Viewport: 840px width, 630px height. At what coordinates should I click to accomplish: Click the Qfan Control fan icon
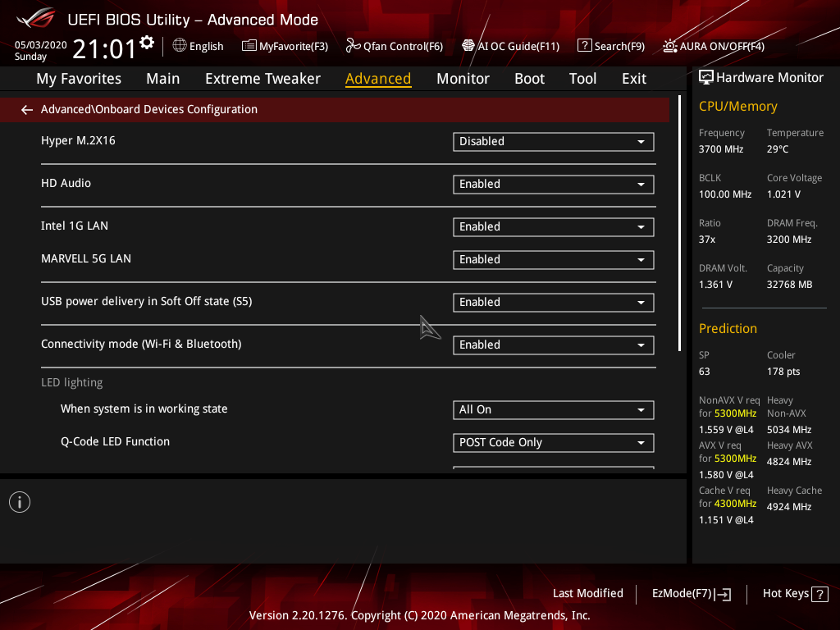pyautogui.click(x=353, y=46)
